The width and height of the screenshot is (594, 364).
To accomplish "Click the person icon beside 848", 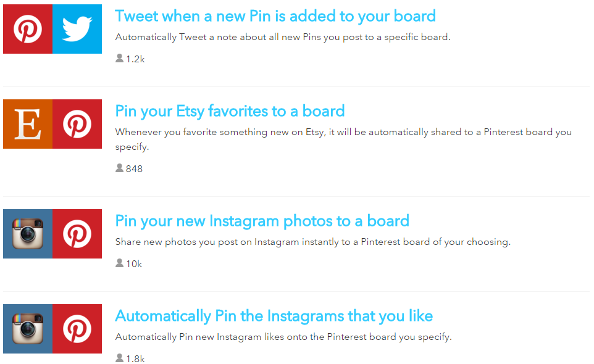I will click(x=119, y=168).
